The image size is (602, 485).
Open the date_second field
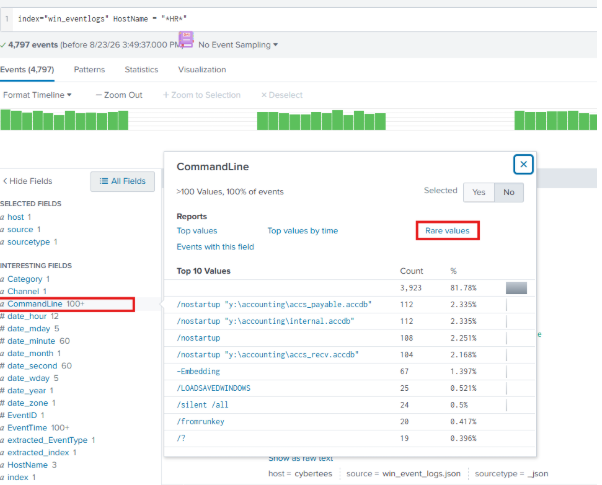pos(32,366)
